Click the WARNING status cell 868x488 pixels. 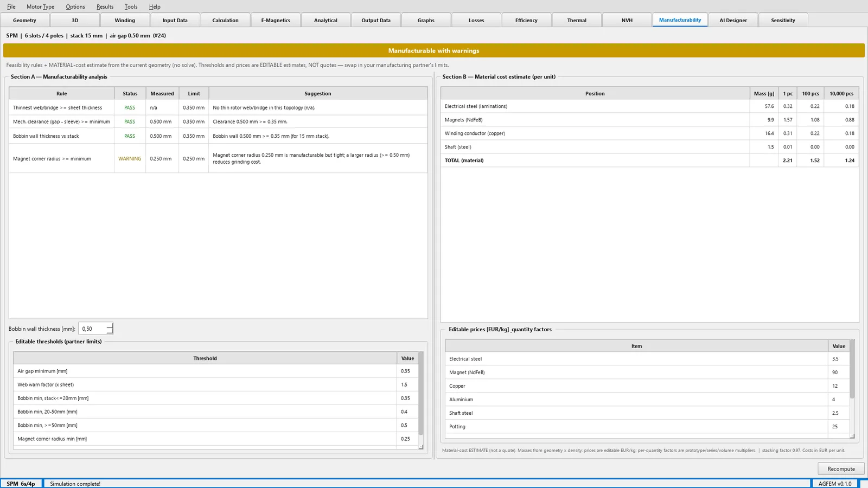(x=130, y=158)
